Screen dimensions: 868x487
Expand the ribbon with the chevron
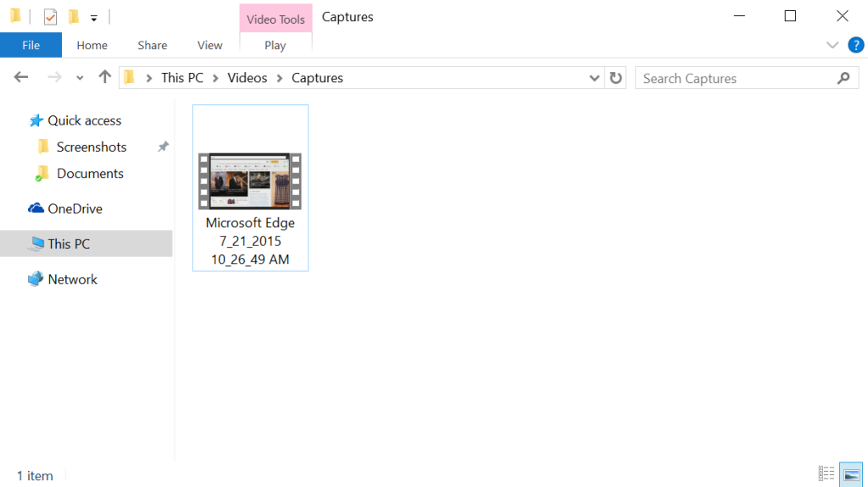coord(832,45)
